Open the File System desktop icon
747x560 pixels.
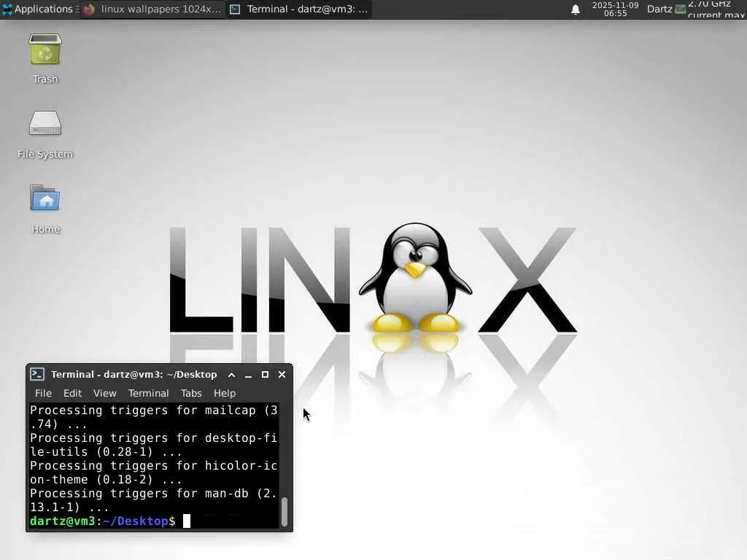[45, 123]
